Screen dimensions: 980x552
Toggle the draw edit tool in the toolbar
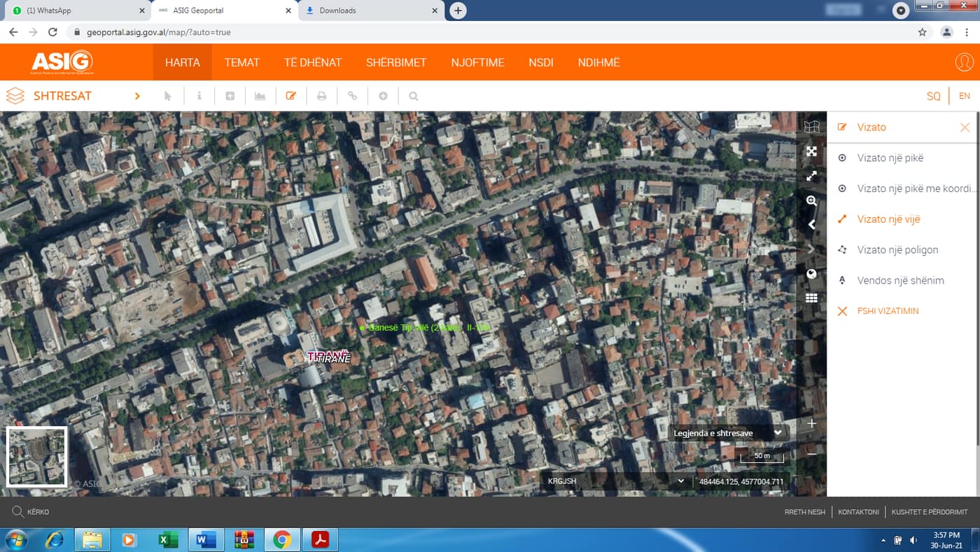(x=291, y=96)
